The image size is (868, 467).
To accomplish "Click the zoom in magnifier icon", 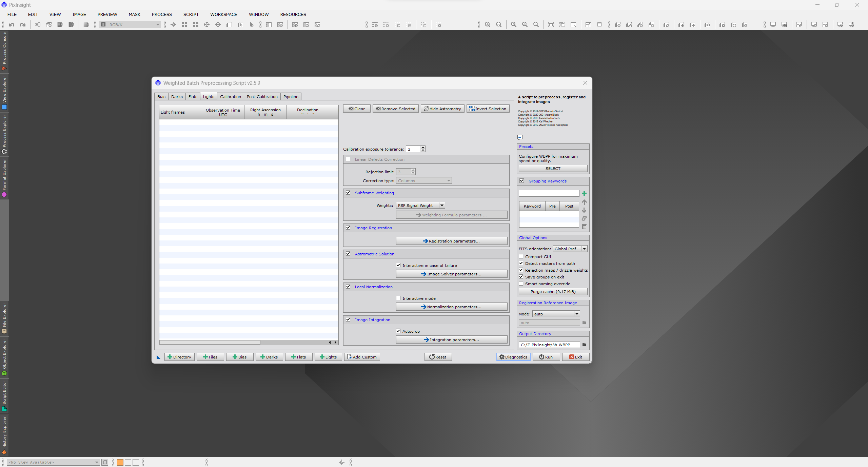I will tap(488, 24).
